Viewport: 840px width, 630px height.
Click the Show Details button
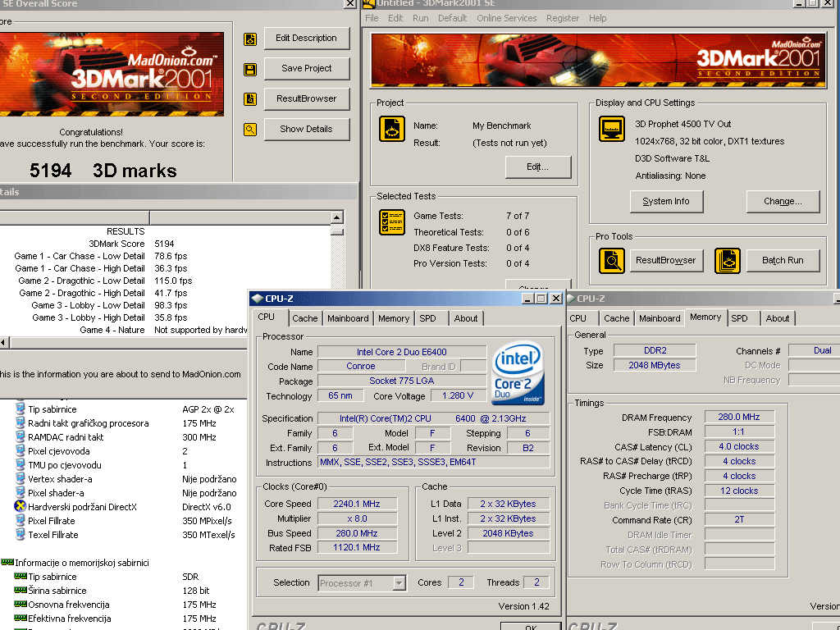pos(307,129)
